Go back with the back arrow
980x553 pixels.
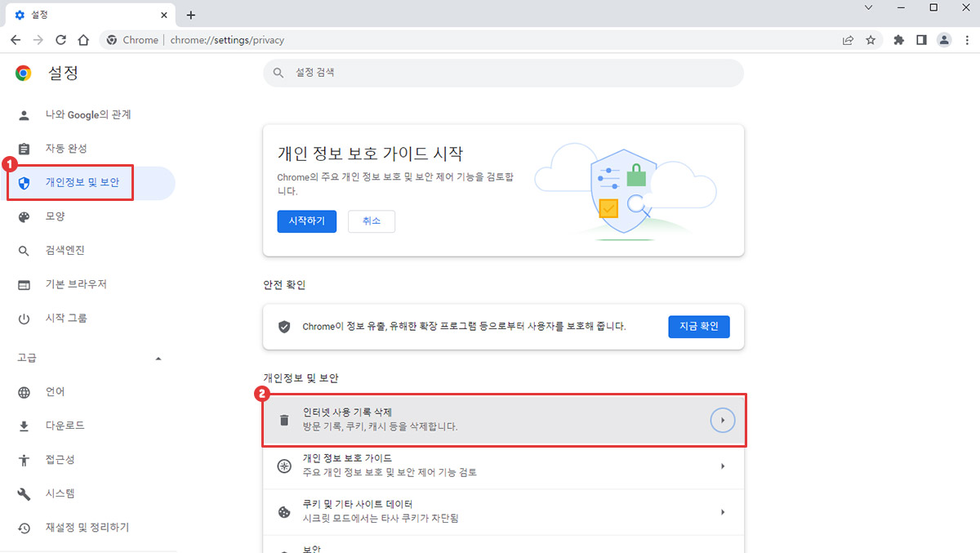click(x=16, y=40)
